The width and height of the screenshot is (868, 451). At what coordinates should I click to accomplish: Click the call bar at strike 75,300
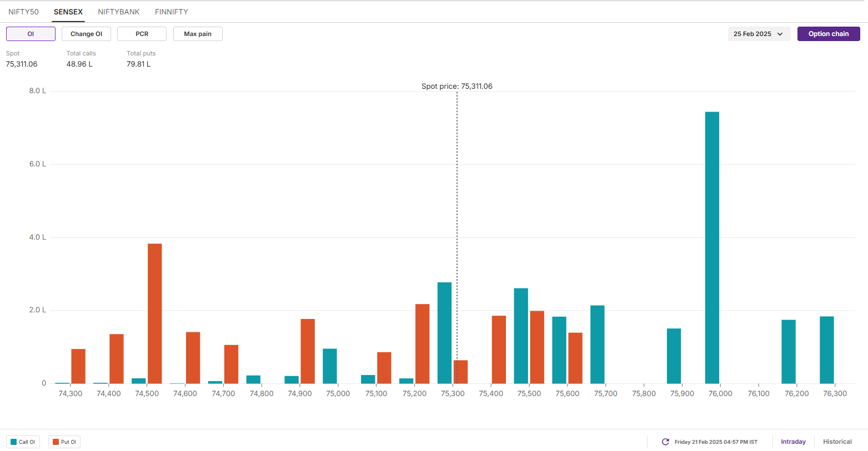point(444,333)
